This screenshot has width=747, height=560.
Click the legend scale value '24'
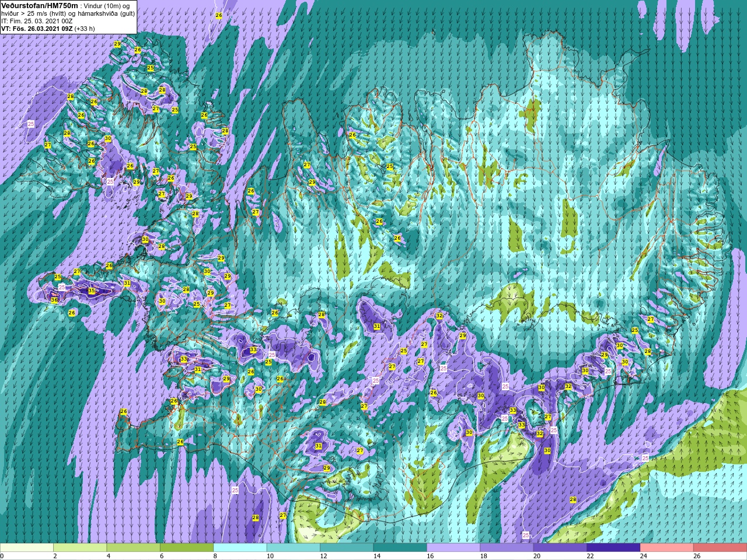click(x=644, y=556)
